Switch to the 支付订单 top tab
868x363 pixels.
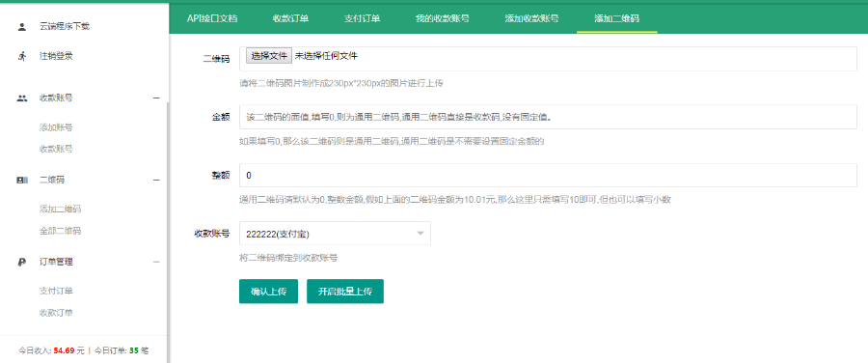362,18
